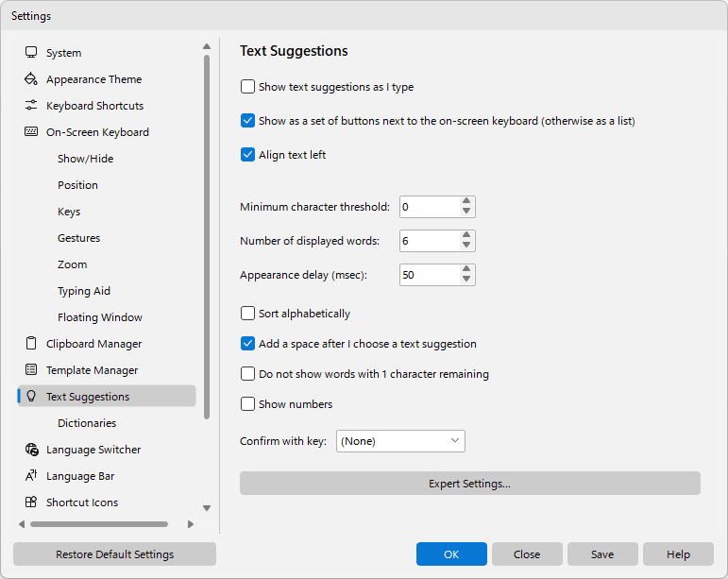Open Help for settings

[678, 553]
